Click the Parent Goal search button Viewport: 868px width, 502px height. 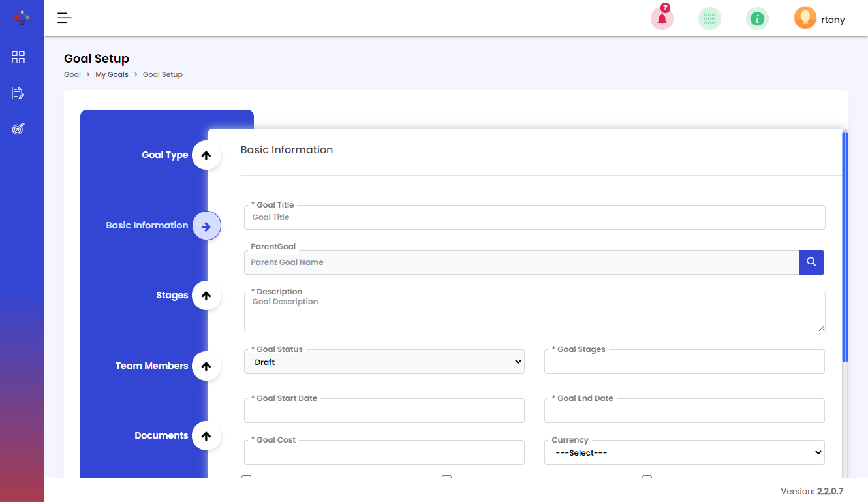pyautogui.click(x=811, y=262)
